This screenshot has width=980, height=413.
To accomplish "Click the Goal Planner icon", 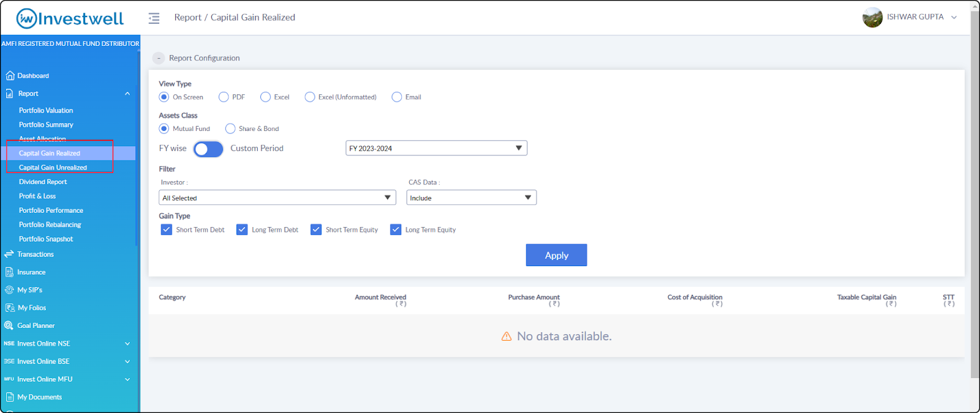I will click(9, 326).
